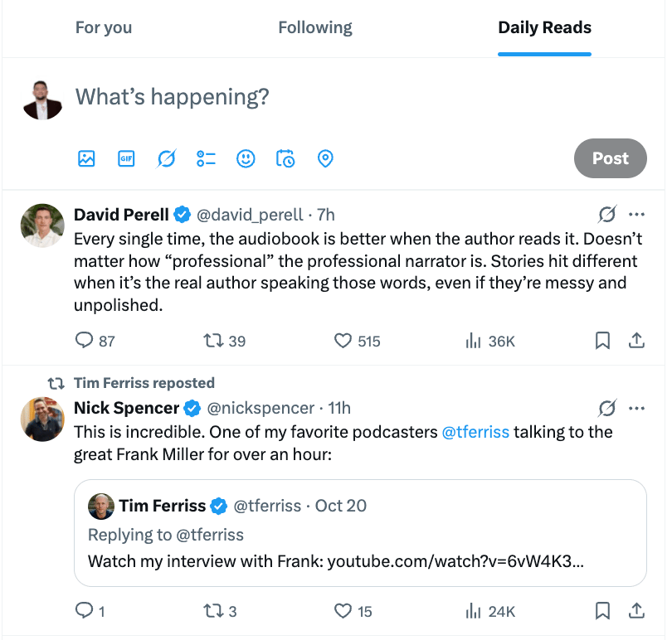This screenshot has width=672, height=640.
Task: Click the add image icon in composer
Action: [x=86, y=158]
